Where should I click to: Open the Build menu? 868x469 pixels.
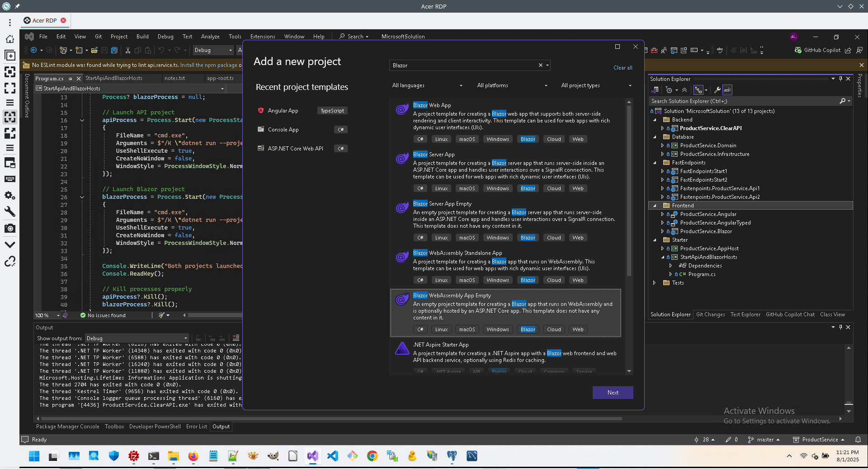pos(142,37)
